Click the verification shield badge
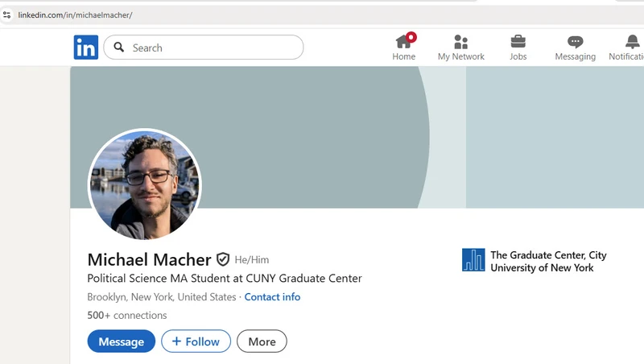 pos(223,259)
